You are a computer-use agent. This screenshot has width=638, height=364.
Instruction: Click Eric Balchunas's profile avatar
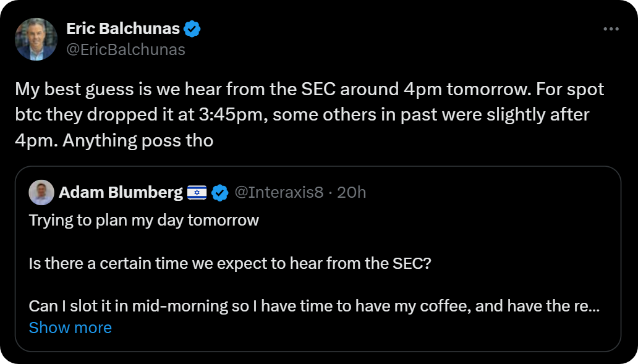click(x=36, y=39)
